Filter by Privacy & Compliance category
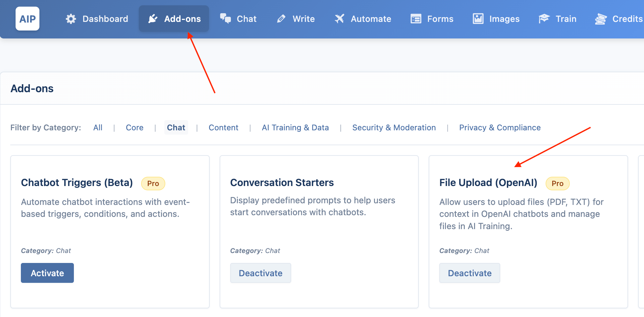Screen dimensions: 644x317 point(500,128)
